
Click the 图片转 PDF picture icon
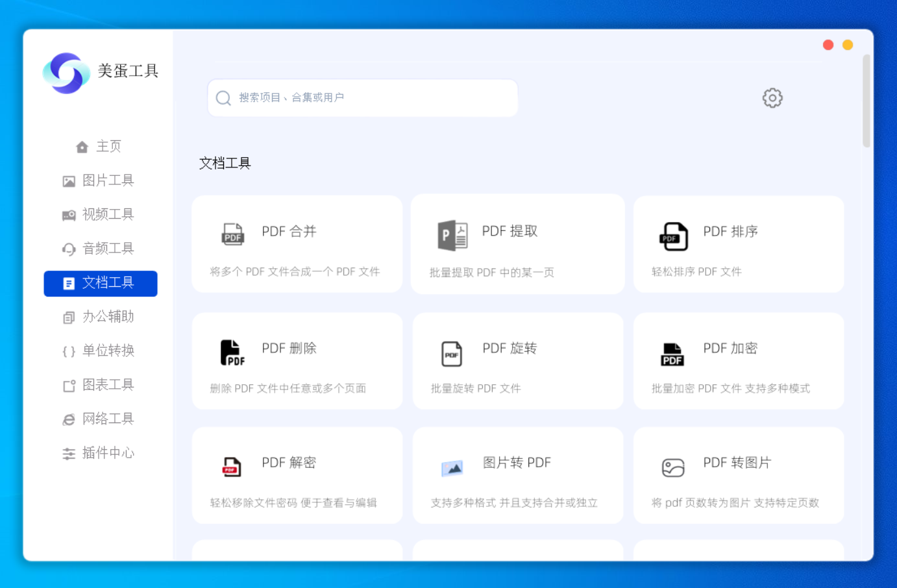point(452,467)
